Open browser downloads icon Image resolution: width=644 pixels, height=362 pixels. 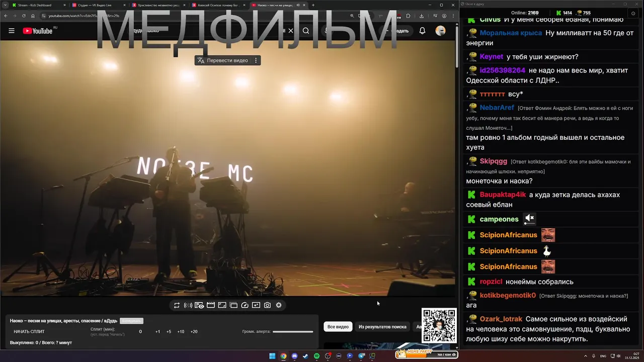(422, 16)
